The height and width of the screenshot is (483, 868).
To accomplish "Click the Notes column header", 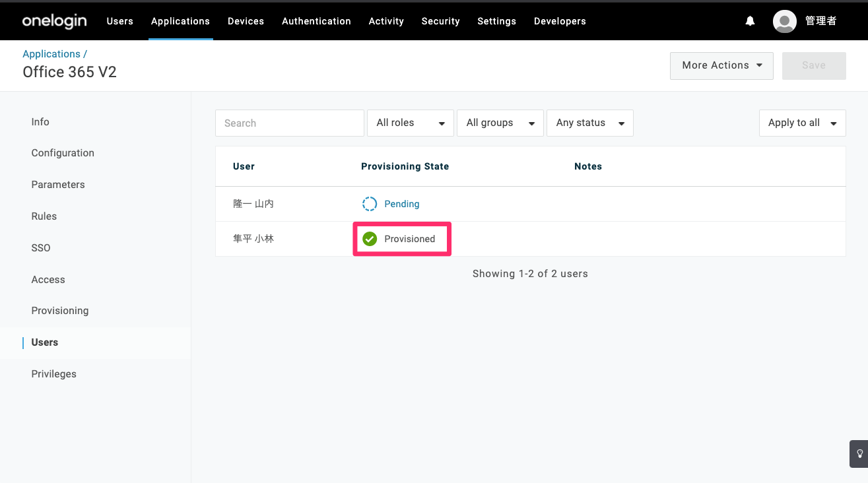I will pyautogui.click(x=588, y=166).
